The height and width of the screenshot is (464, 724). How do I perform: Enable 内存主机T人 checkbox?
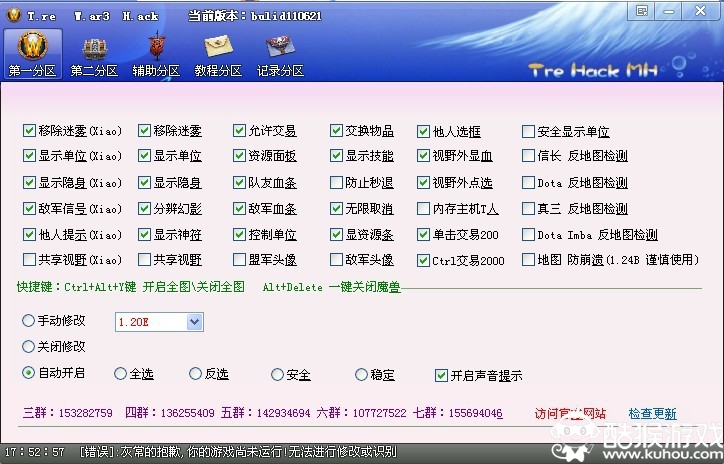423,209
